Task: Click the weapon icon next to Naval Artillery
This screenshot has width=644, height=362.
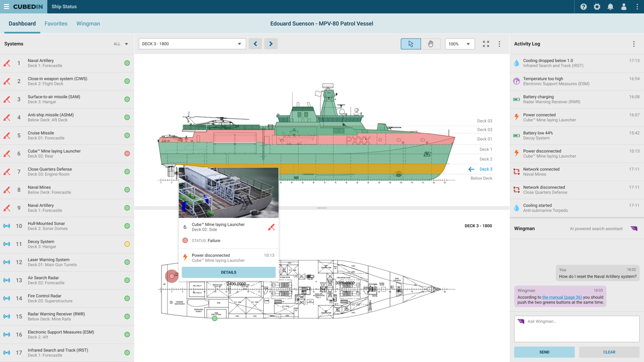Action: (x=7, y=63)
